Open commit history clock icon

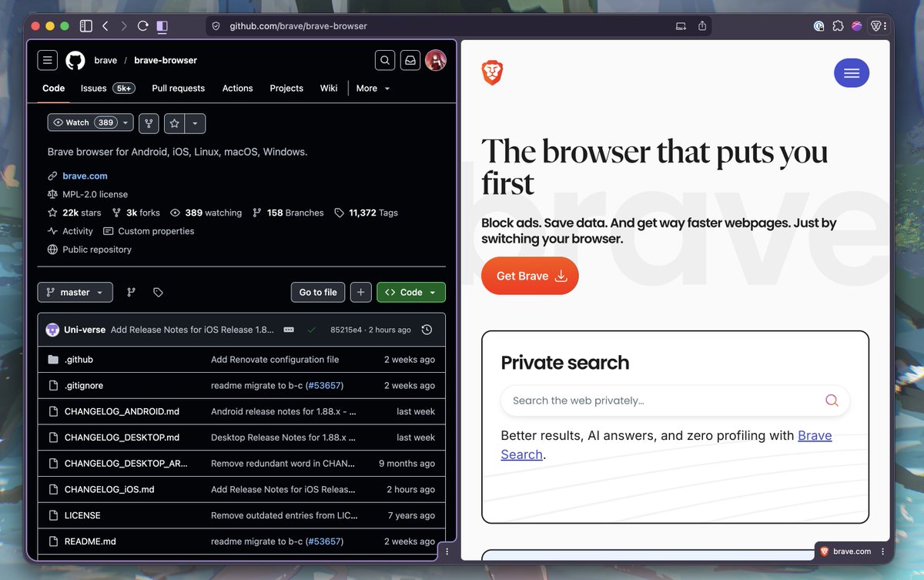click(x=427, y=330)
